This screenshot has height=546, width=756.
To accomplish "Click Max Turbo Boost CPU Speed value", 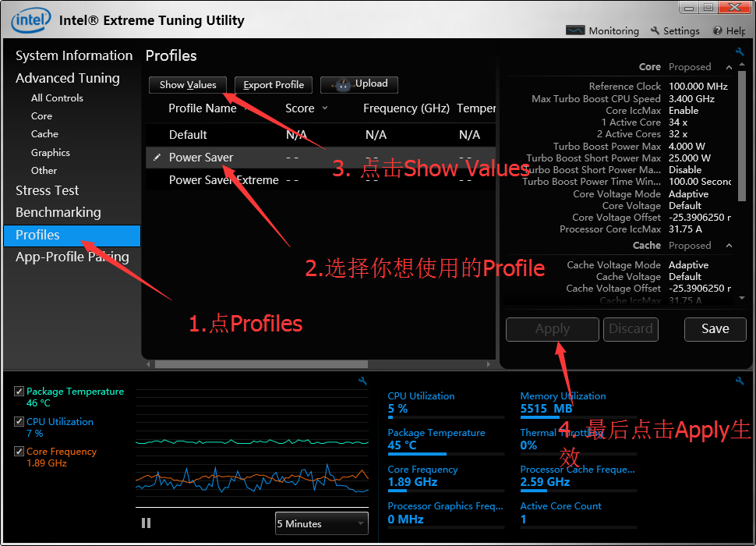I will pyautogui.click(x=691, y=99).
